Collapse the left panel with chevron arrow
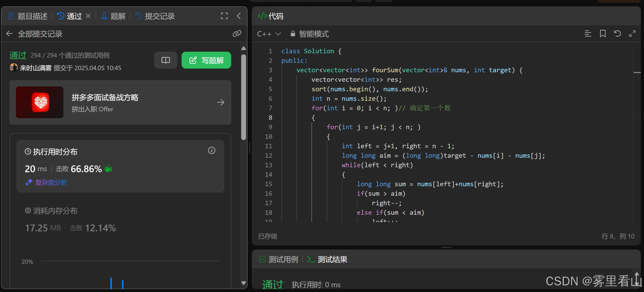This screenshot has width=644, height=292. click(239, 16)
